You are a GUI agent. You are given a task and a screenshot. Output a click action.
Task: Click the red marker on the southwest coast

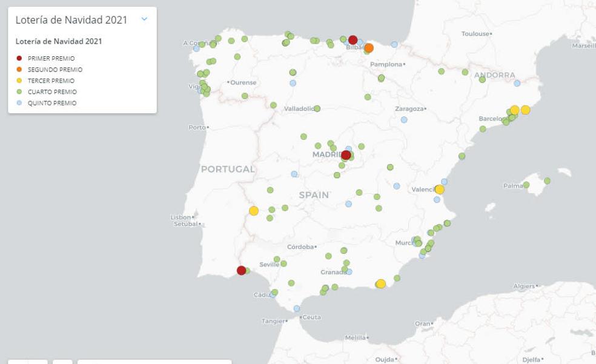point(241,270)
